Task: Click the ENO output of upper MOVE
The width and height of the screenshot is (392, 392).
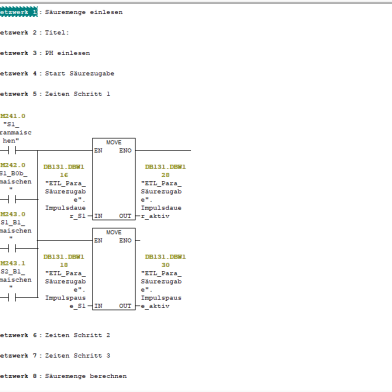Action: tap(125, 151)
